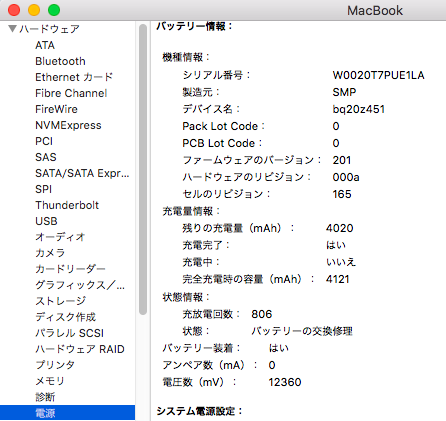Choose Thunderbolt in the sidebar
The image size is (446, 421).
tap(67, 205)
